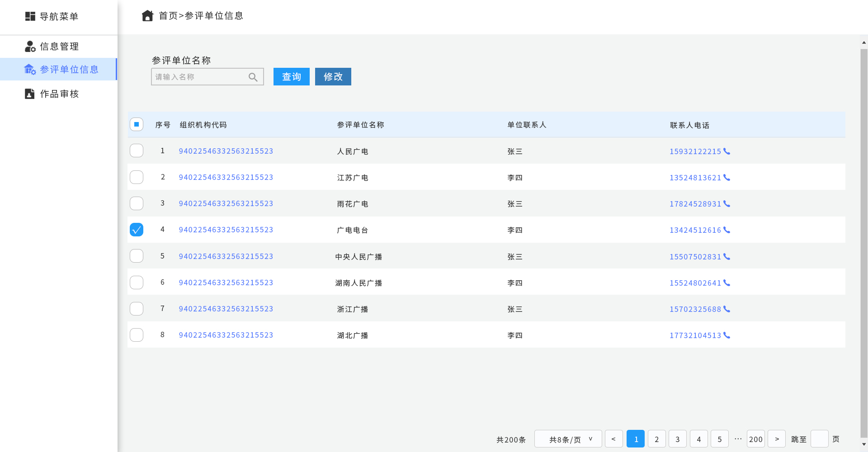Click the 修改 button
The height and width of the screenshot is (452, 868).
point(333,77)
